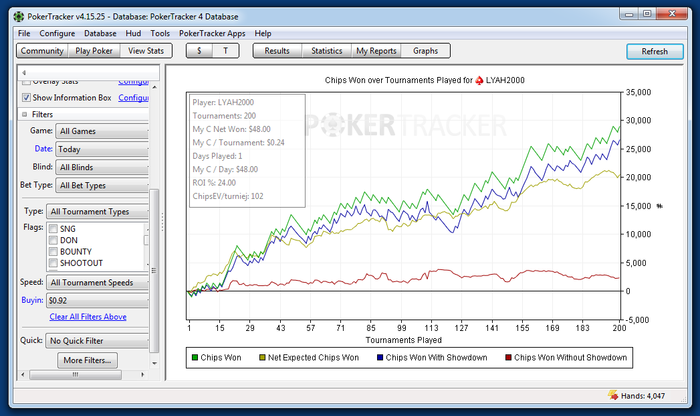Open the Help menu
This screenshot has width=700, height=416.
coord(263,33)
